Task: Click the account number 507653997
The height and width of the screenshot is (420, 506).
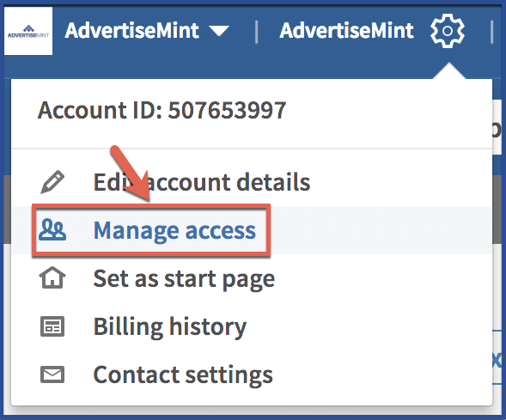Action: [x=227, y=110]
